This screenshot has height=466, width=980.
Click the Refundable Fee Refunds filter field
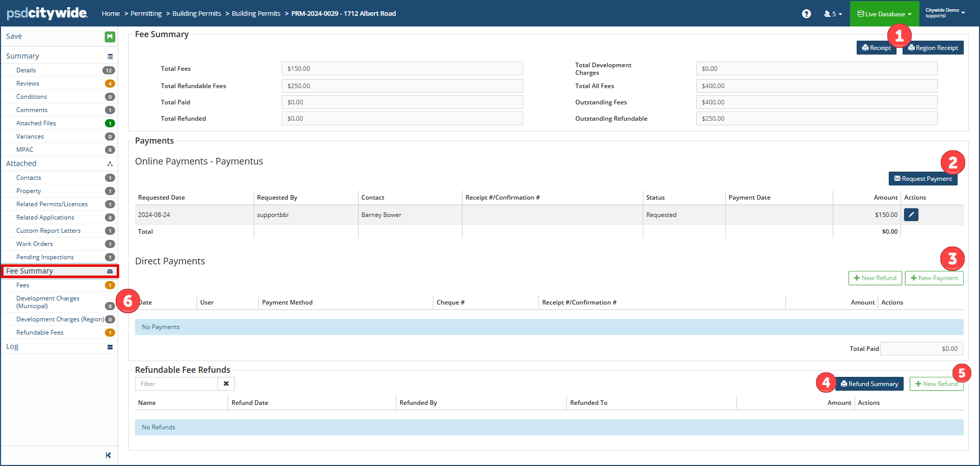[x=176, y=384]
